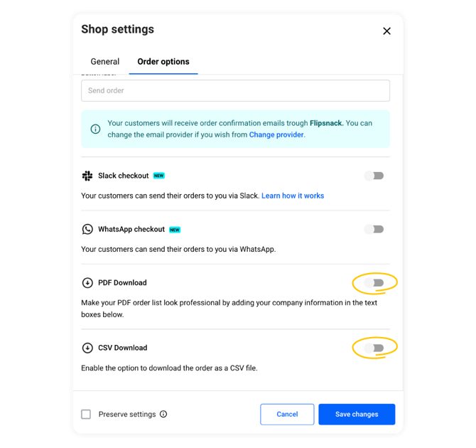
Task: Open the Change provider link
Action: pyautogui.click(x=276, y=134)
